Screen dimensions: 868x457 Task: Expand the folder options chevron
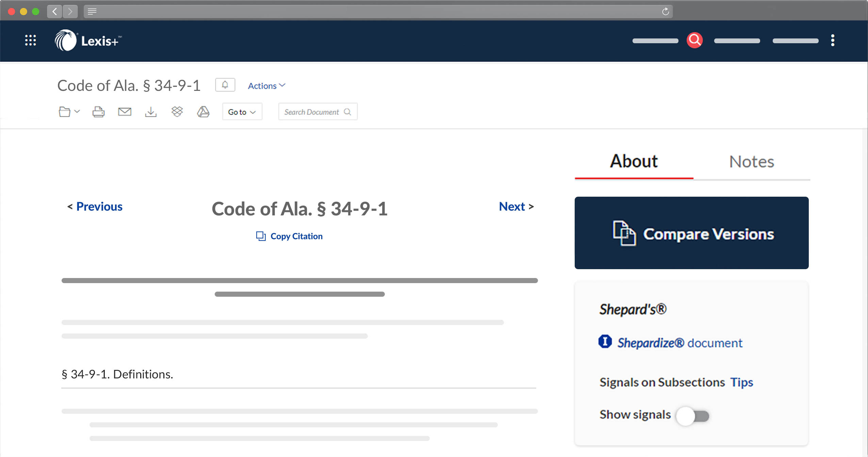pos(77,112)
